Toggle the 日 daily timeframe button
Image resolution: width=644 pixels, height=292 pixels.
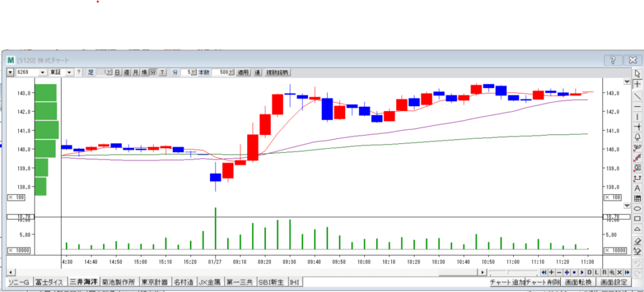point(117,72)
